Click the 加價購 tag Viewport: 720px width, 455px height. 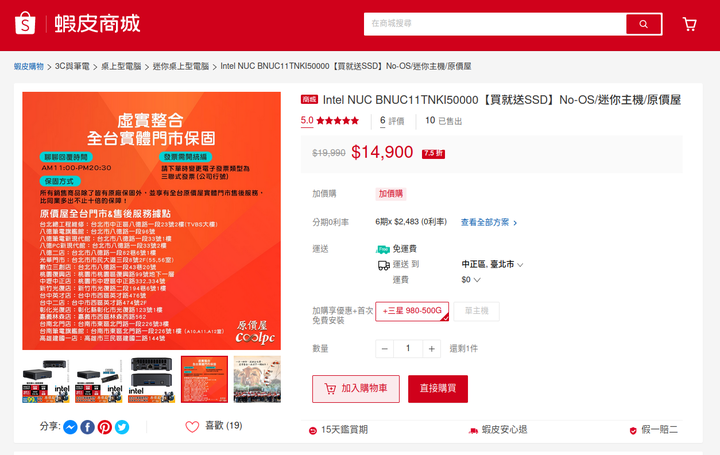click(x=390, y=194)
